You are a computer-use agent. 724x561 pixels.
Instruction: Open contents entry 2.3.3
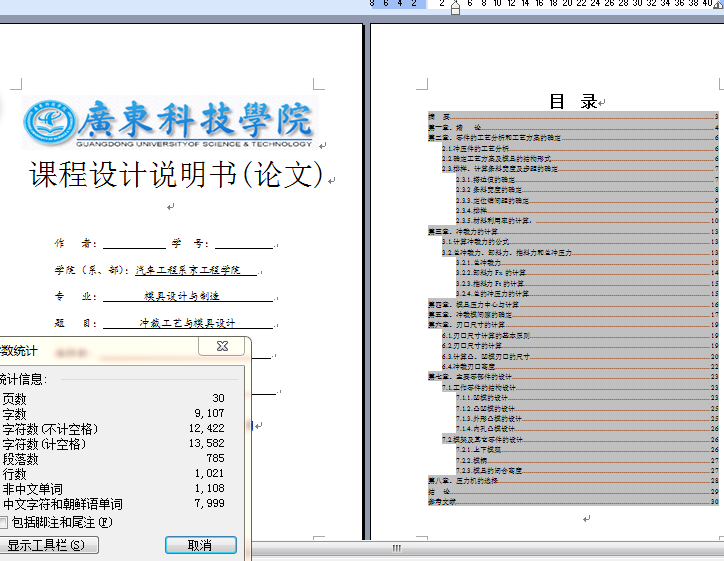tap(587, 200)
